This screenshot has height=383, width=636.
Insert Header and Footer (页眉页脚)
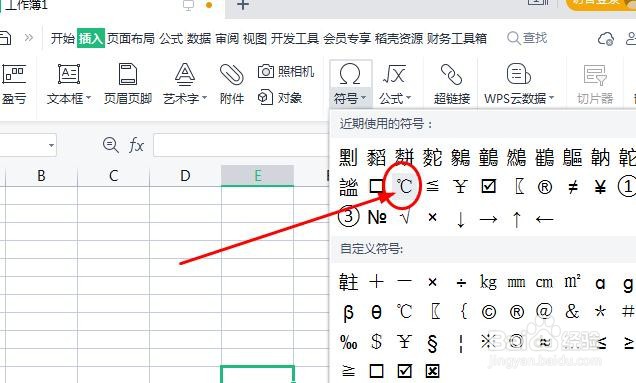pos(128,84)
